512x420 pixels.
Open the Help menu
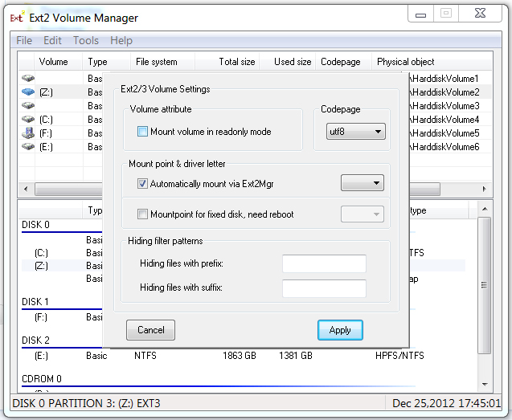[121, 40]
